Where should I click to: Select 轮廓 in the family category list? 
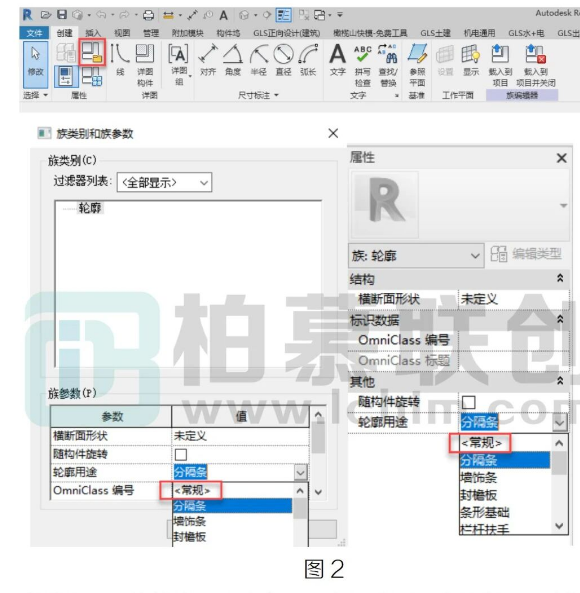90,208
